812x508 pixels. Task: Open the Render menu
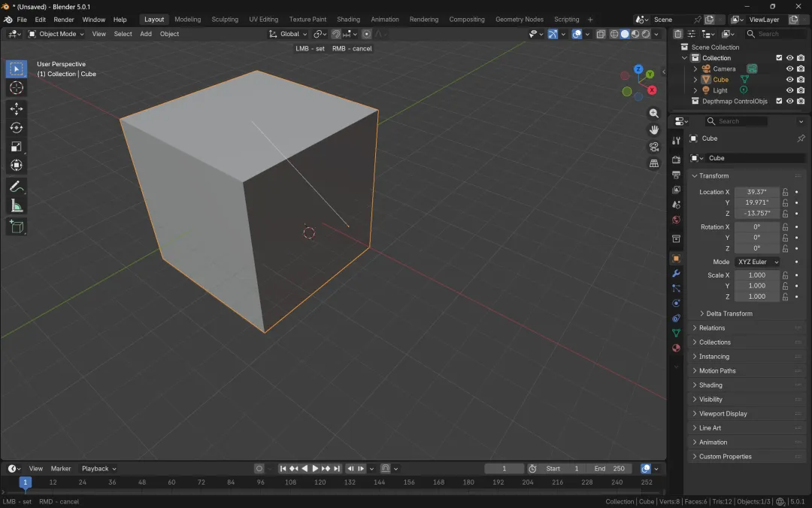click(x=64, y=20)
